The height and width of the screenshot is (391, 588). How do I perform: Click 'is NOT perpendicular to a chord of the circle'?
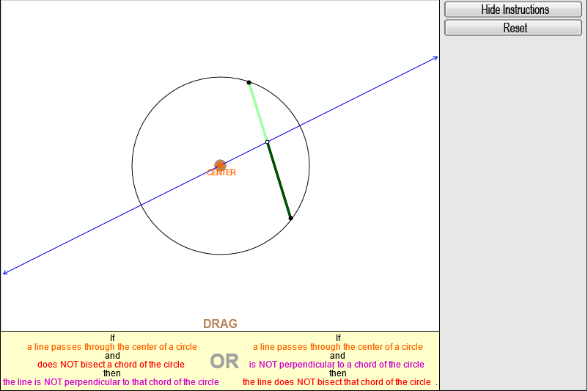click(337, 365)
